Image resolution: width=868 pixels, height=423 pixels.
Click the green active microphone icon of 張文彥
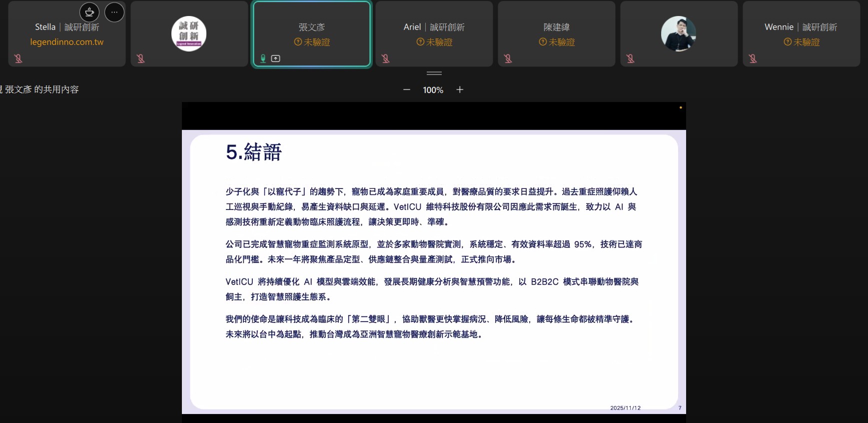coord(263,58)
